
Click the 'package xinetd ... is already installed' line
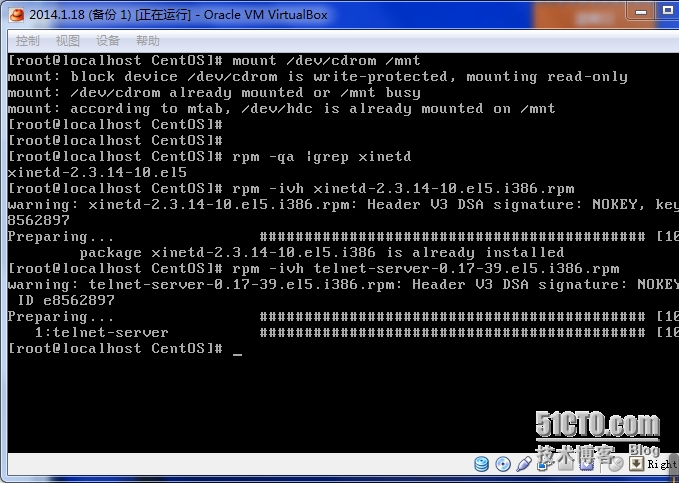click(322, 253)
